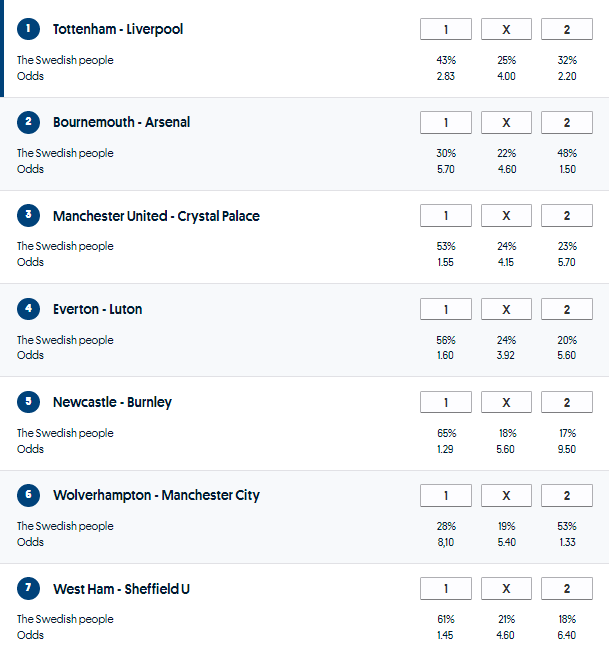
Task: Select X for West Ham - Sheffield U
Action: [x=506, y=589]
